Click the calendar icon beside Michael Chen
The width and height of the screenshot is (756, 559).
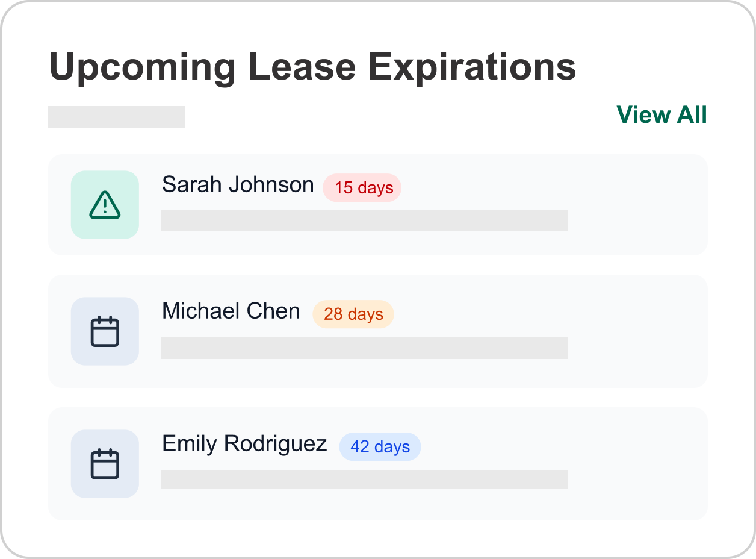click(x=105, y=331)
